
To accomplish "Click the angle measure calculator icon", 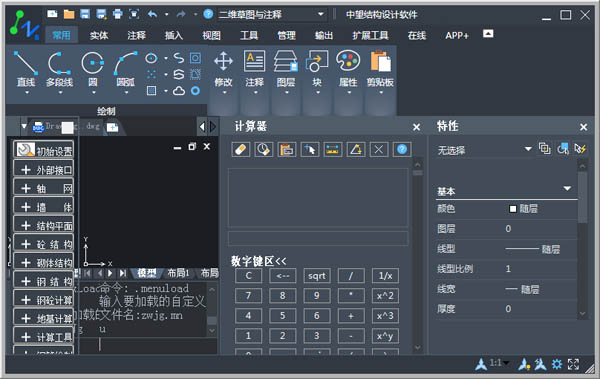I will pyautogui.click(x=356, y=149).
